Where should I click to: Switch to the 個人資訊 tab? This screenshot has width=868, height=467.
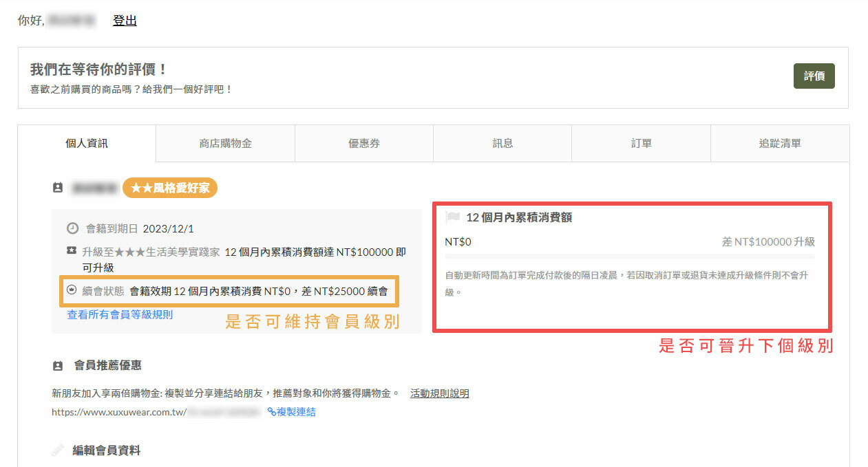[87, 144]
